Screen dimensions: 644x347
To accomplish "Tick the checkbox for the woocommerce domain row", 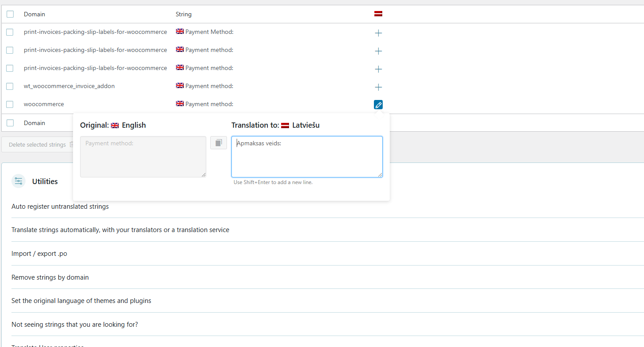I will click(10, 104).
